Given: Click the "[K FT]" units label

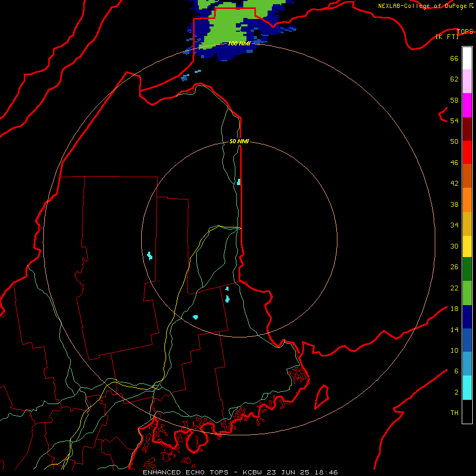Looking at the screenshot, I should click(x=447, y=37).
